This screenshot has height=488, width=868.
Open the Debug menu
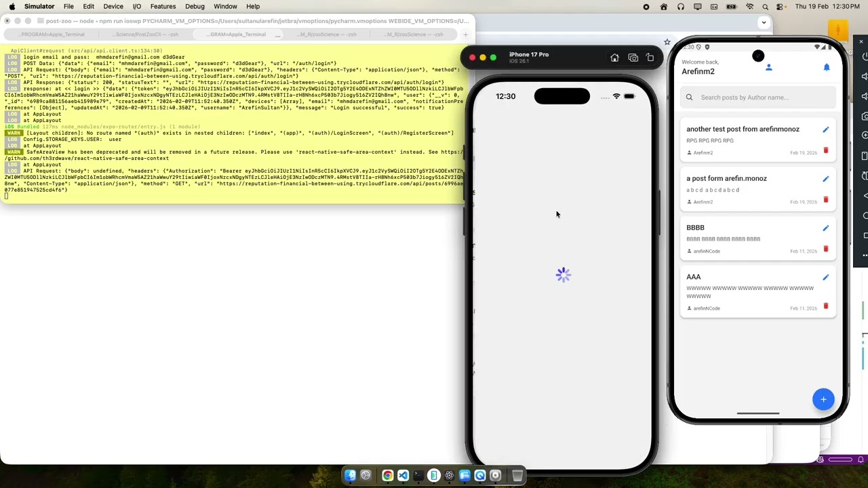195,6
